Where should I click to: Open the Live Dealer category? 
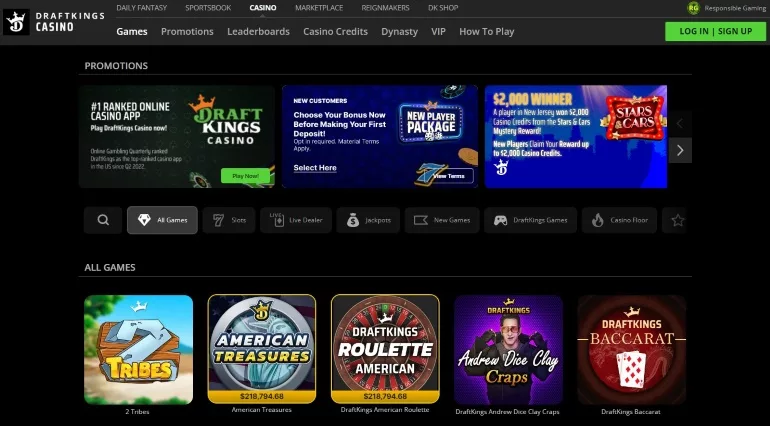click(x=296, y=220)
